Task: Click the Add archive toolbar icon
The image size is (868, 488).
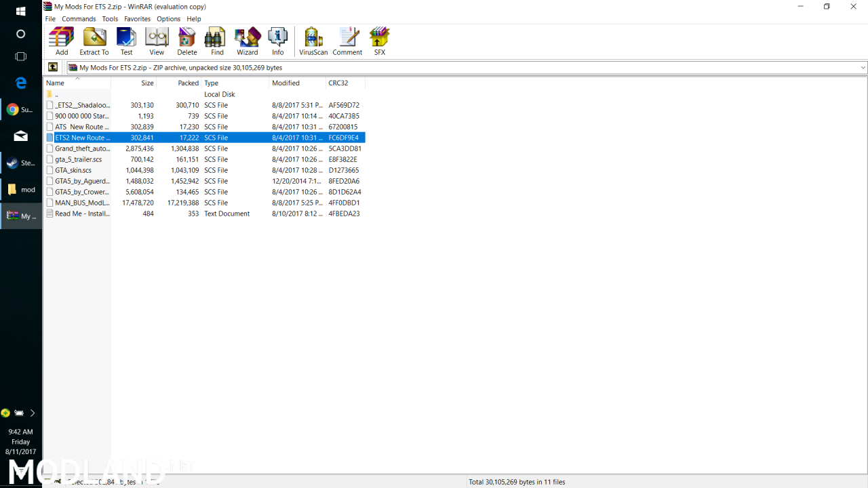Action: pyautogui.click(x=62, y=41)
